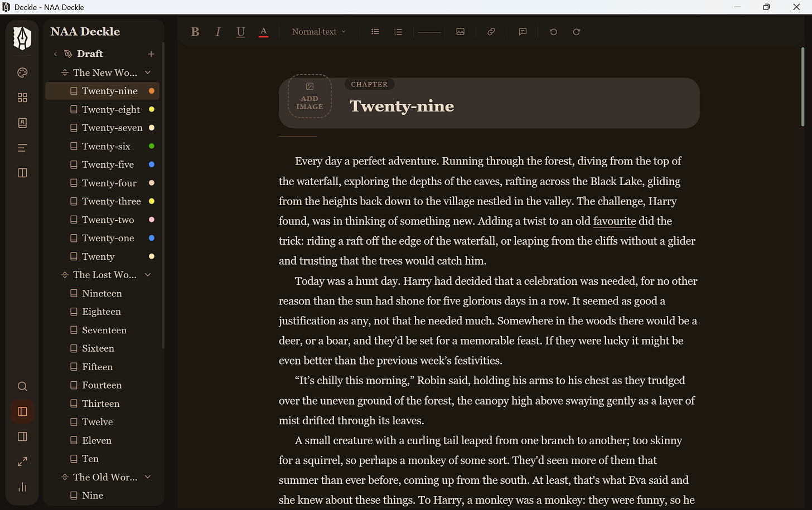Open chapter Twelve

point(103,422)
